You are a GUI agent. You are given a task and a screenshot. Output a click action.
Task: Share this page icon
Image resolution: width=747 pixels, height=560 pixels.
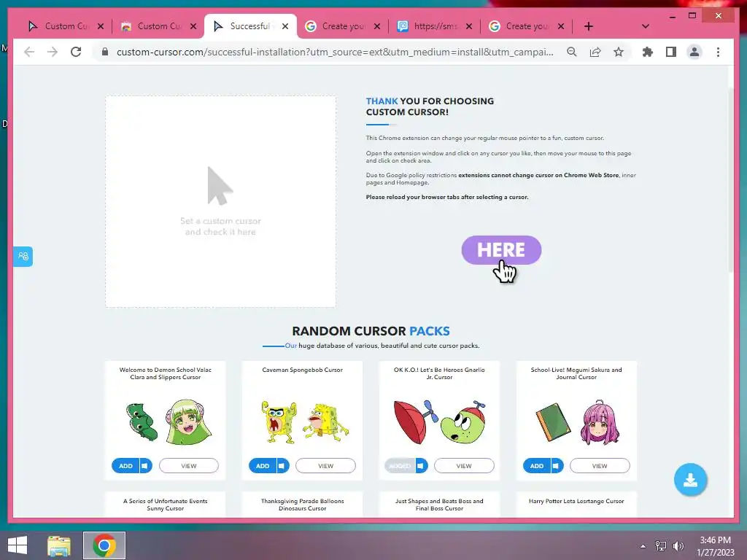click(x=595, y=52)
